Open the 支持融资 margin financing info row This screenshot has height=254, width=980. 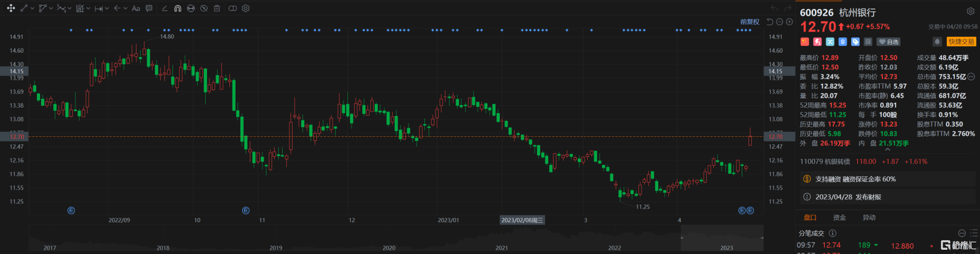[x=887, y=179]
